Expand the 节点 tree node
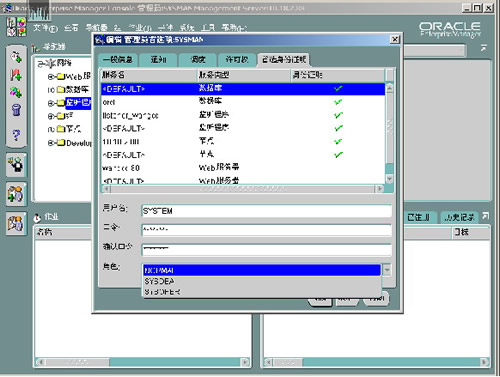 tap(51, 129)
